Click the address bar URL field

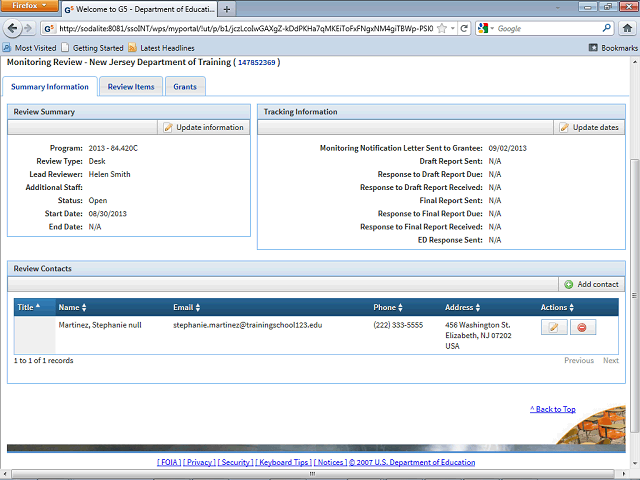[x=245, y=28]
